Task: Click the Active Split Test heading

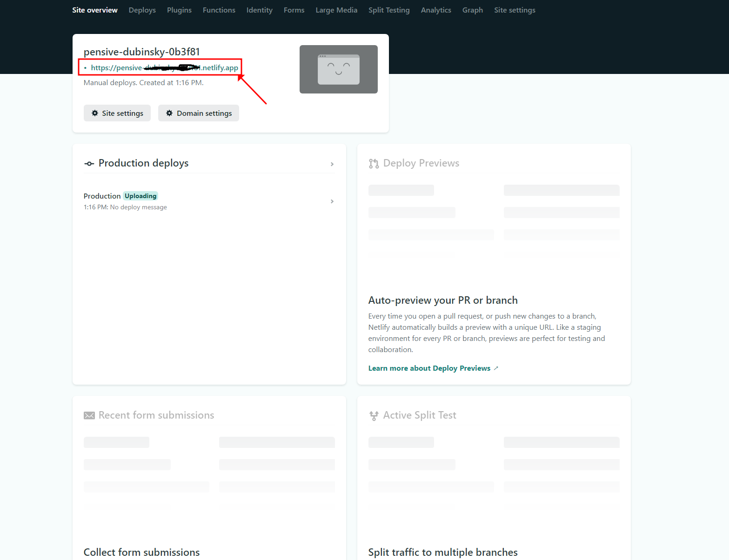Action: 420,415
